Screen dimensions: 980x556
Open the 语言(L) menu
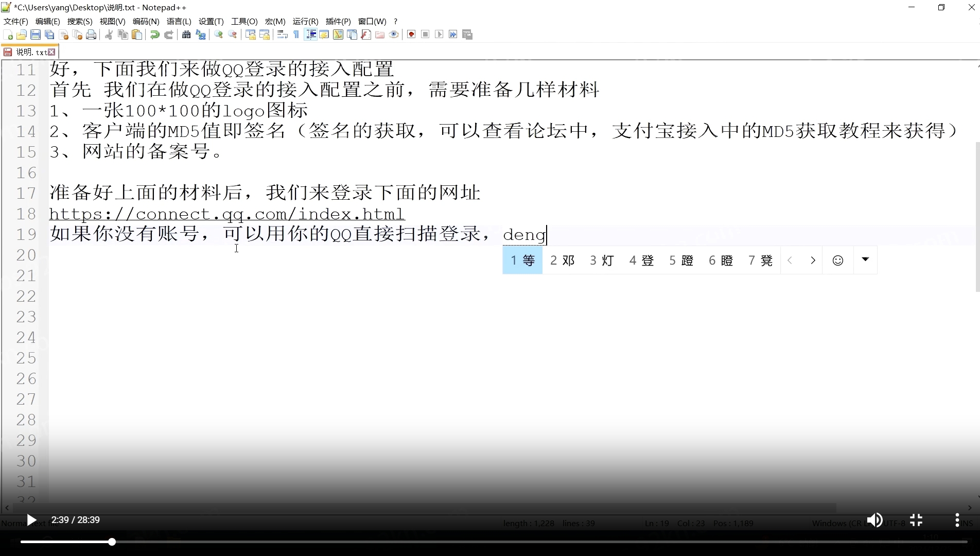[179, 21]
